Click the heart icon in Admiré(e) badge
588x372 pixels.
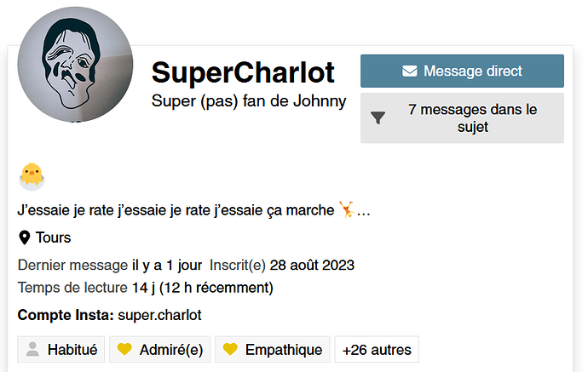click(124, 349)
